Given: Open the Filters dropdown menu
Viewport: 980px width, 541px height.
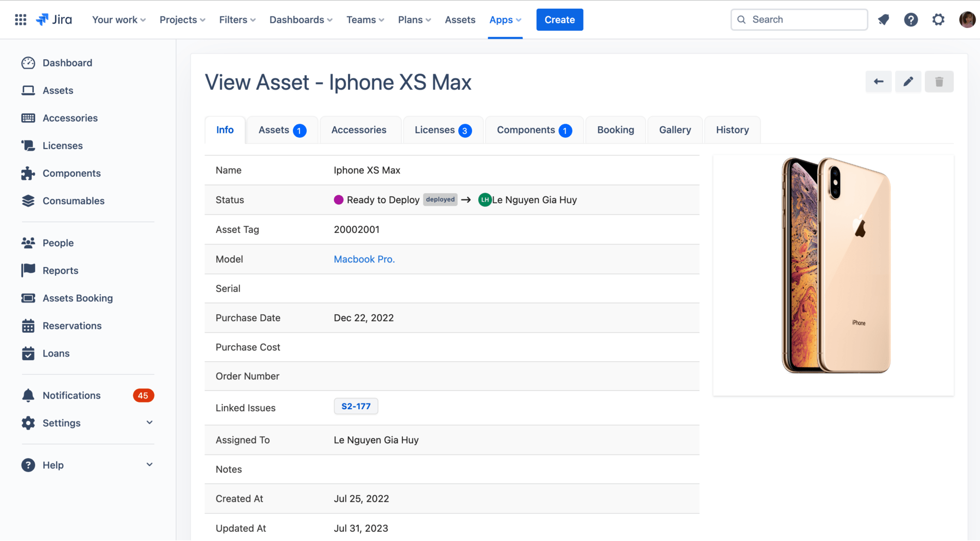Looking at the screenshot, I should click(237, 19).
